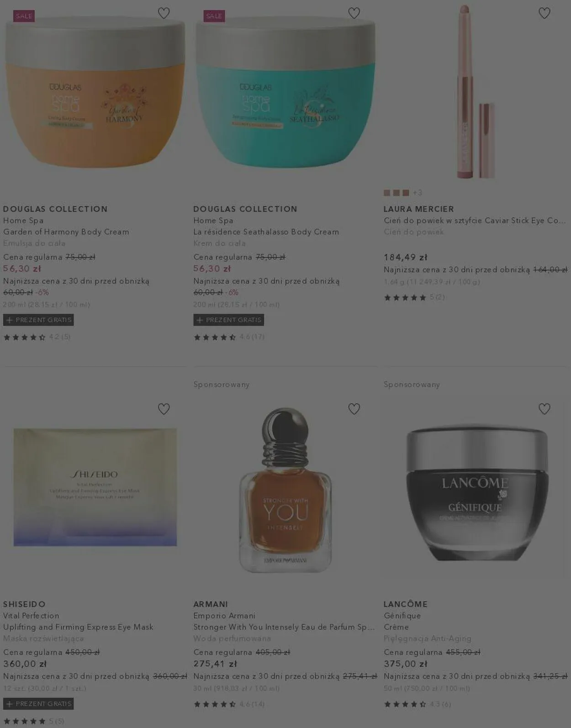
Task: Toggle wishlist heart on Laura Mercier eyeshadow
Action: 544,13
